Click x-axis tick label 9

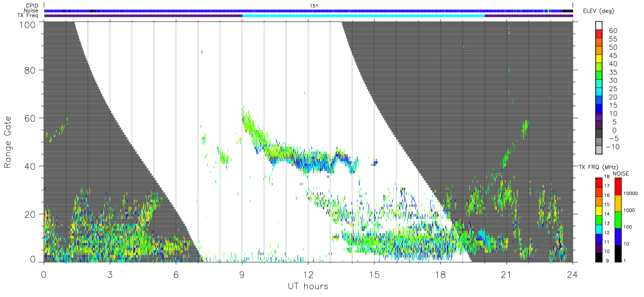[242, 274]
